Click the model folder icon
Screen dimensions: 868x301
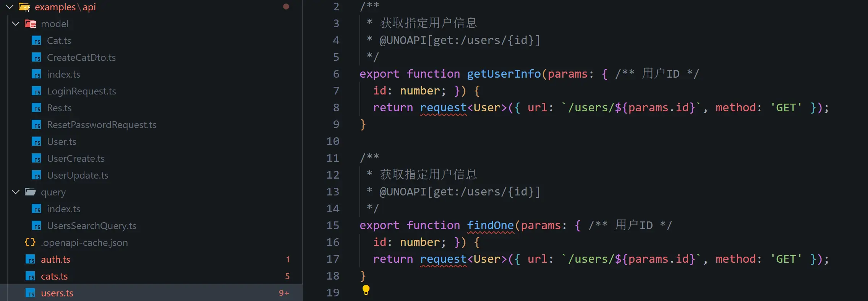[x=31, y=24]
